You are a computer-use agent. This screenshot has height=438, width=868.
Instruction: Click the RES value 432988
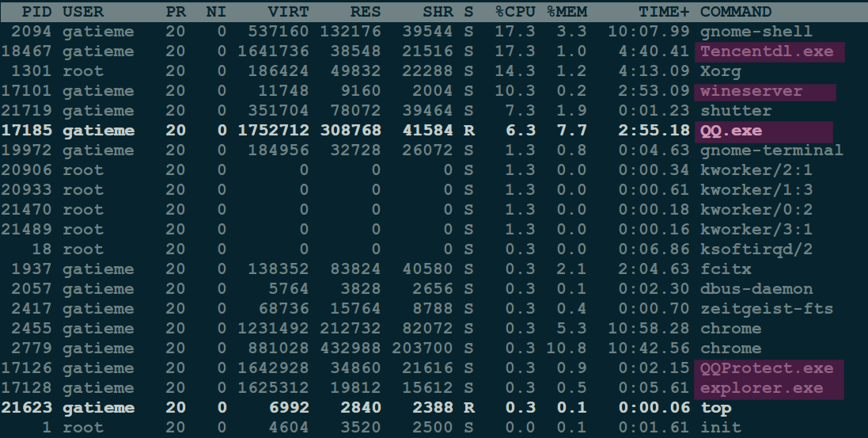pos(351,348)
